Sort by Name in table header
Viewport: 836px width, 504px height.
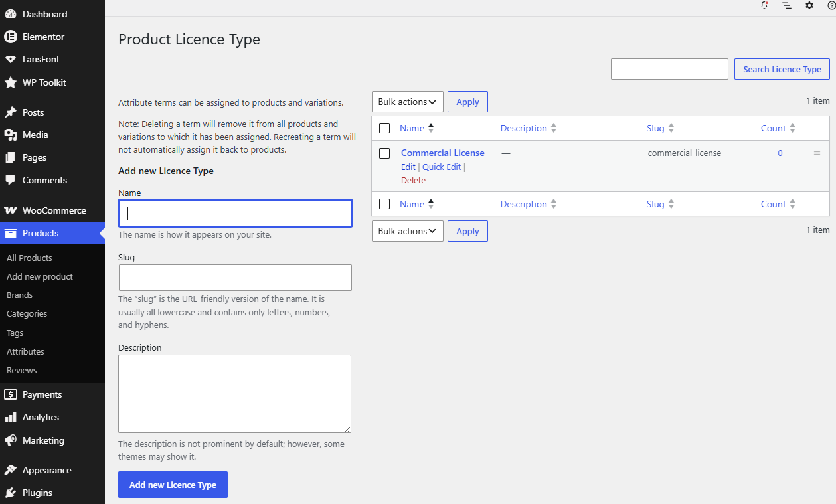click(416, 128)
